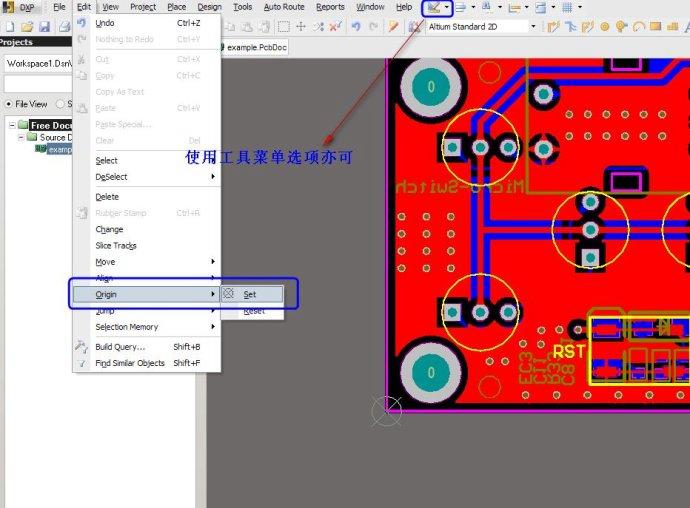
Task: Click the Workspace1.DsnWrk field
Action: pyautogui.click(x=39, y=64)
